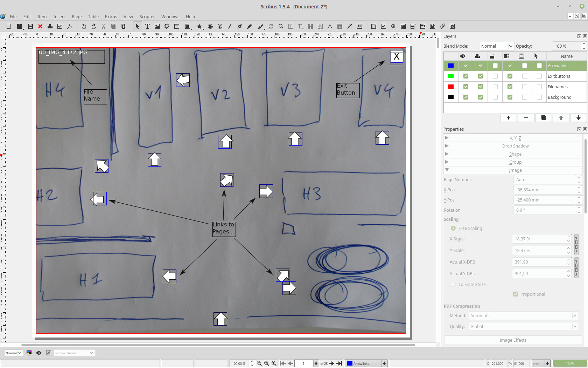Collapse the Image properties section
Image resolution: width=588 pixels, height=368 pixels.
513,170
